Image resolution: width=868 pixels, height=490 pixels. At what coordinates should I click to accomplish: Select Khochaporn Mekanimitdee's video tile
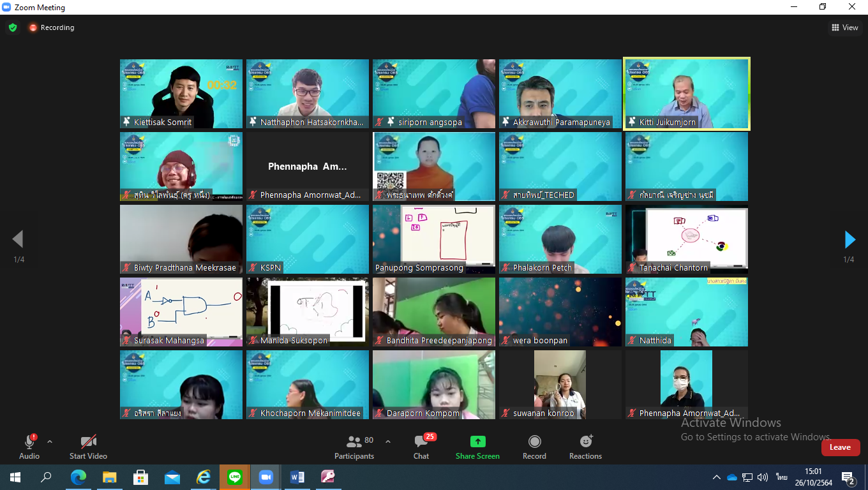[308, 385]
